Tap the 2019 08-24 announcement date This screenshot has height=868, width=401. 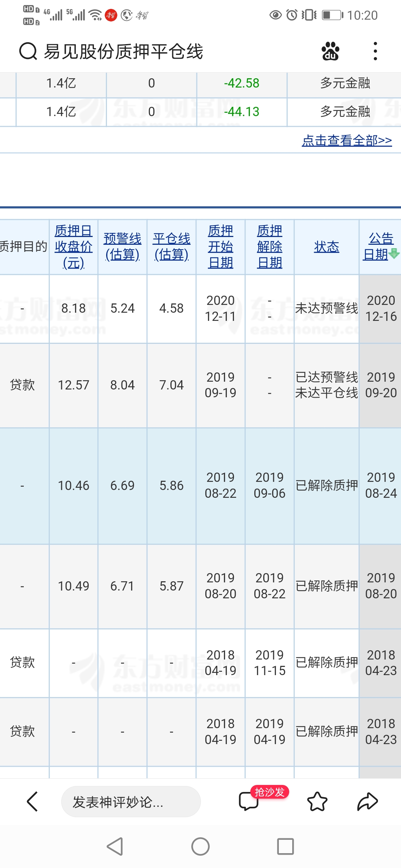(x=381, y=486)
